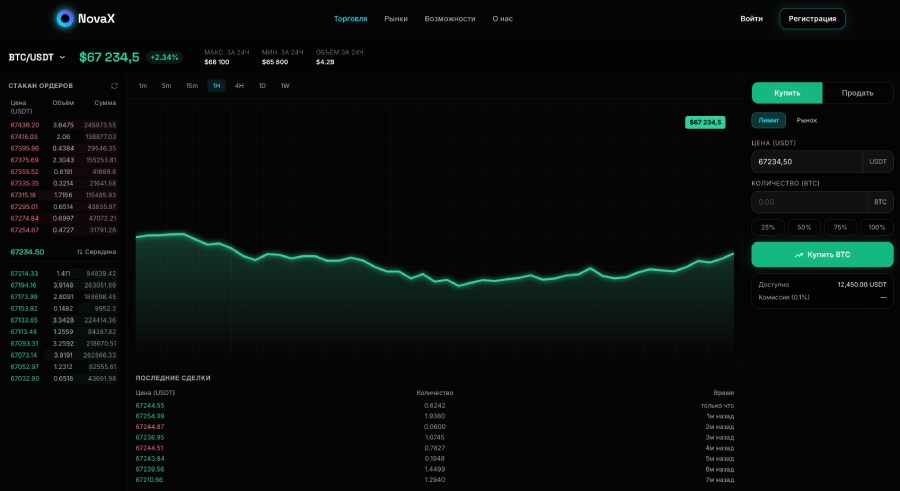Select ask price 67295.01
The width and height of the screenshot is (900, 491).
(24, 207)
